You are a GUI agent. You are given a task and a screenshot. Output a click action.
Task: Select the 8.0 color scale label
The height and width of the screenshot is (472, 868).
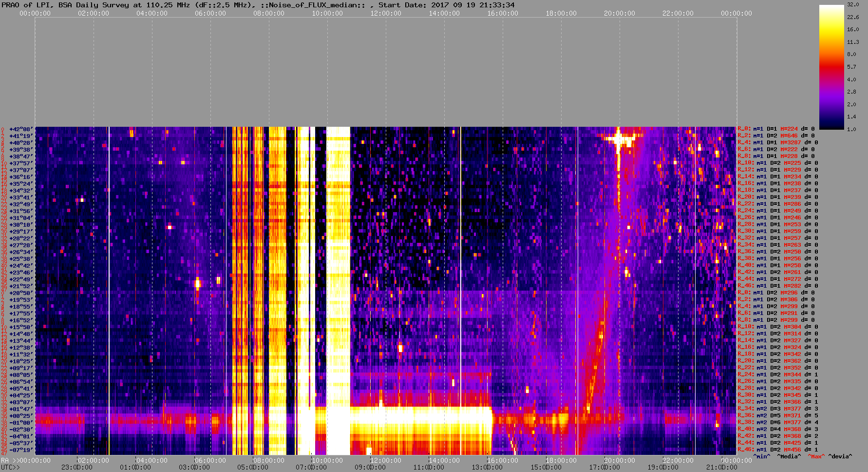[x=851, y=54]
